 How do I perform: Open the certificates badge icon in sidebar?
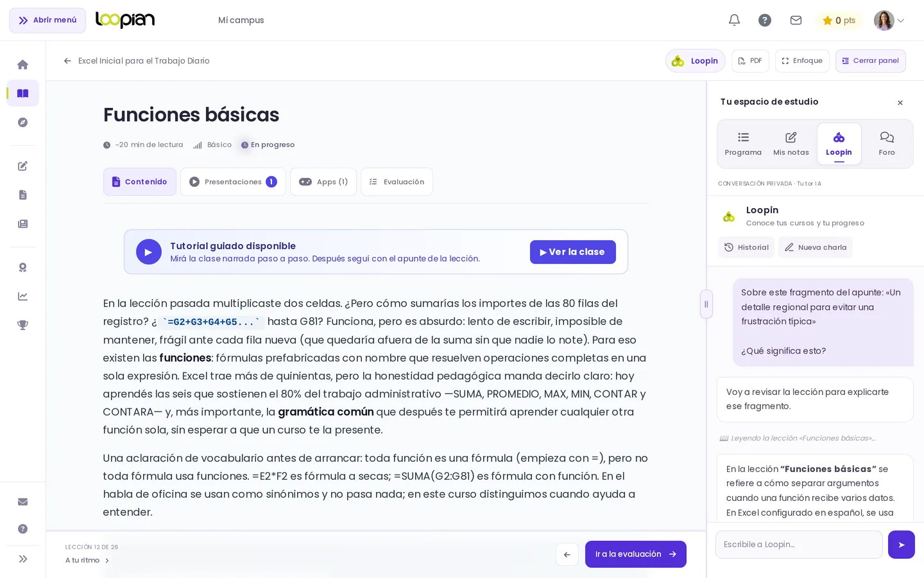22,267
